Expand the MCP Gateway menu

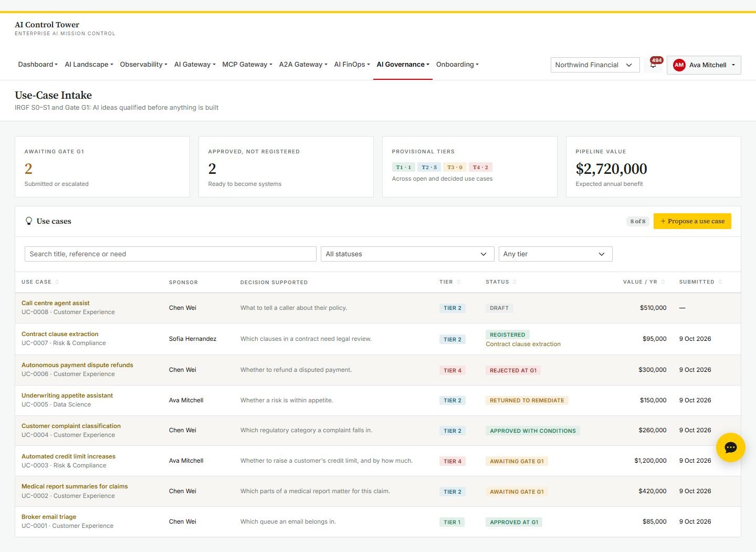[x=247, y=65]
